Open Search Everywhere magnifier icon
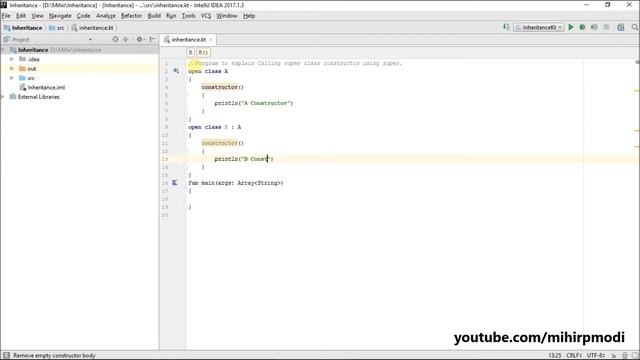 coord(635,27)
